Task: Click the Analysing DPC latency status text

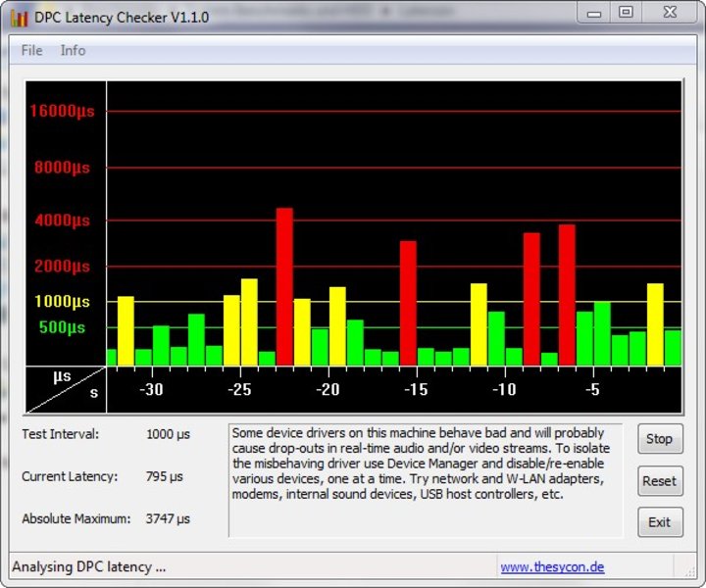Action: [x=88, y=566]
